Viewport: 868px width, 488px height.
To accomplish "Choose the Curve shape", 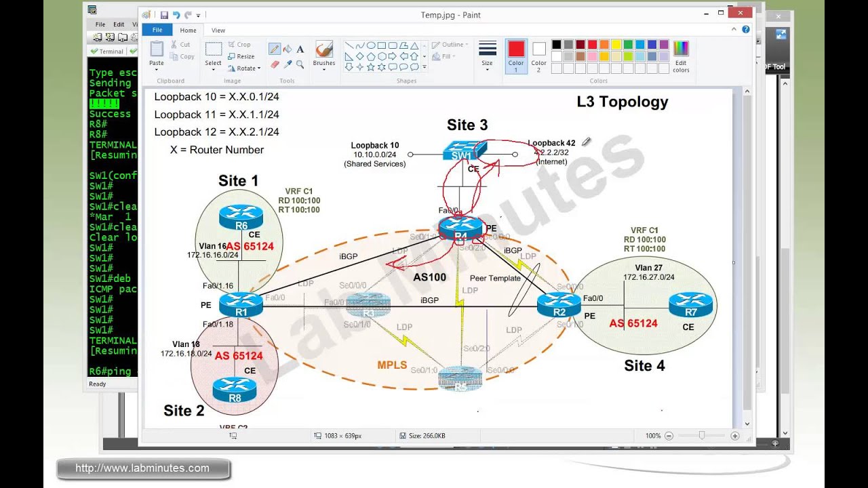I will tap(360, 46).
